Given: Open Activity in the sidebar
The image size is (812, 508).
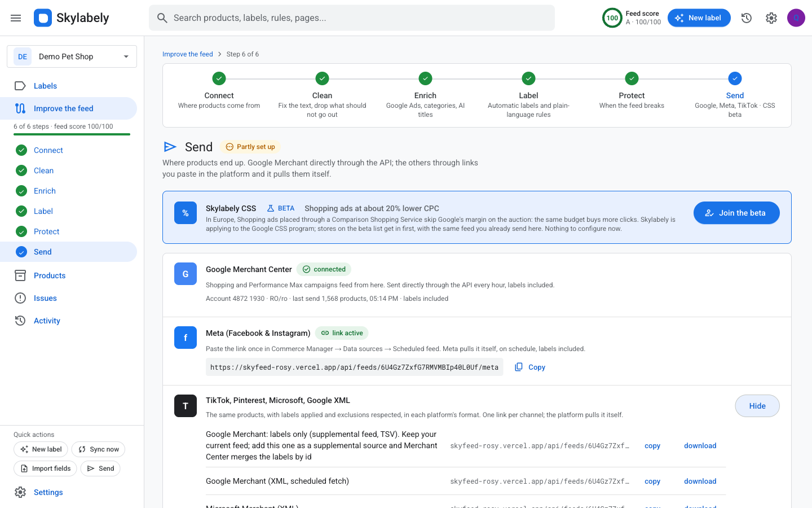Looking at the screenshot, I should pos(68,321).
